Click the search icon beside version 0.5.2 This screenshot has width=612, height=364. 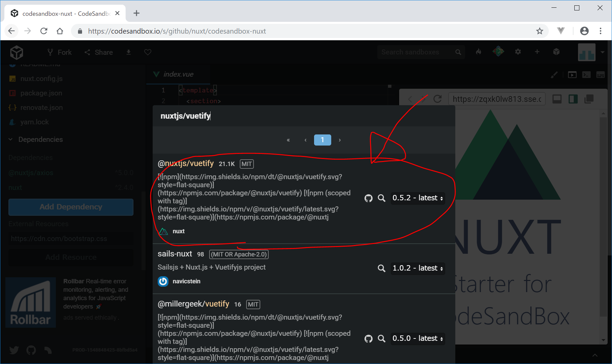tap(381, 198)
